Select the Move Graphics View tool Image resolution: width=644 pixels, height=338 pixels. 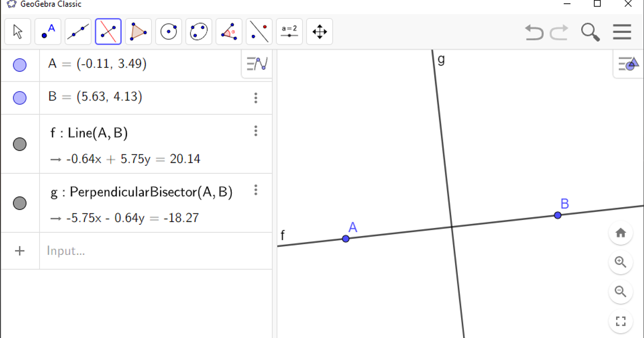click(319, 31)
